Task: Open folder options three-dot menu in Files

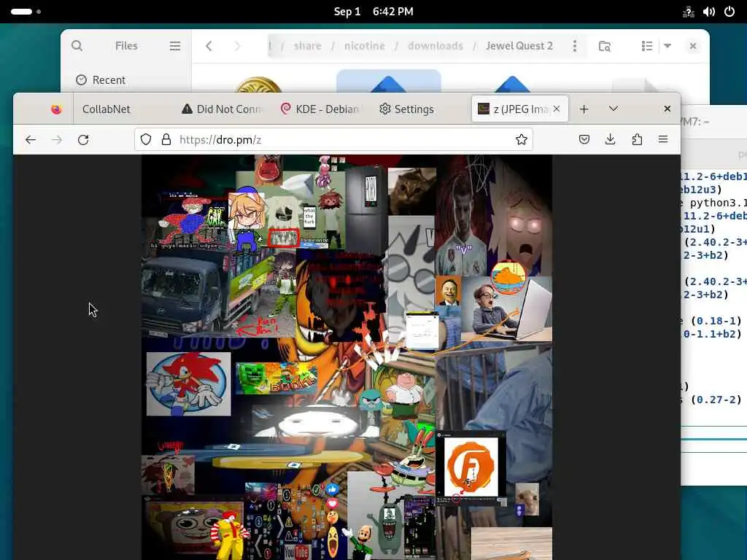Action: (x=575, y=46)
